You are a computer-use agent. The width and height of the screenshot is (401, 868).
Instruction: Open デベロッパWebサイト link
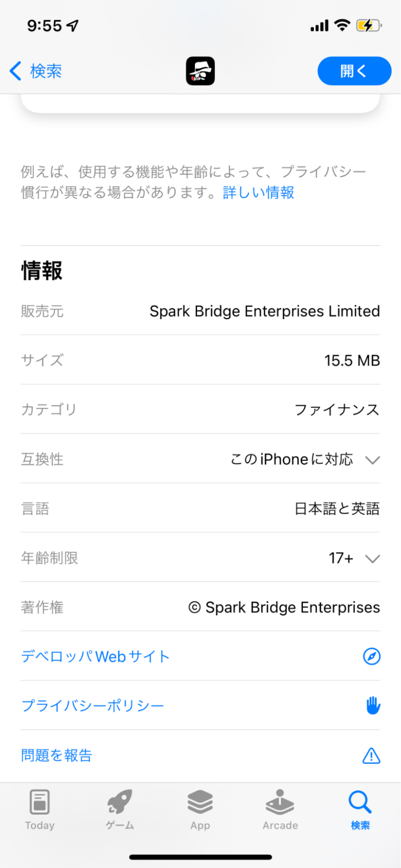95,656
